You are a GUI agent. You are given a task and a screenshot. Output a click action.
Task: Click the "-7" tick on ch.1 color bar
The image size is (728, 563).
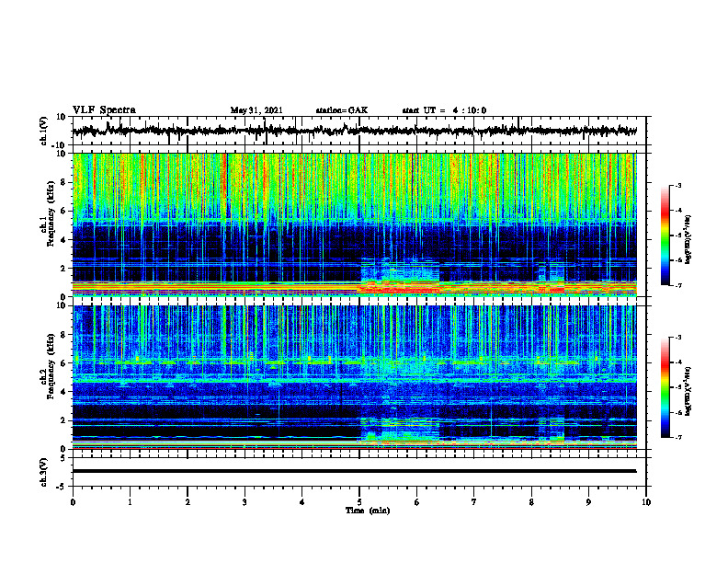click(x=677, y=285)
